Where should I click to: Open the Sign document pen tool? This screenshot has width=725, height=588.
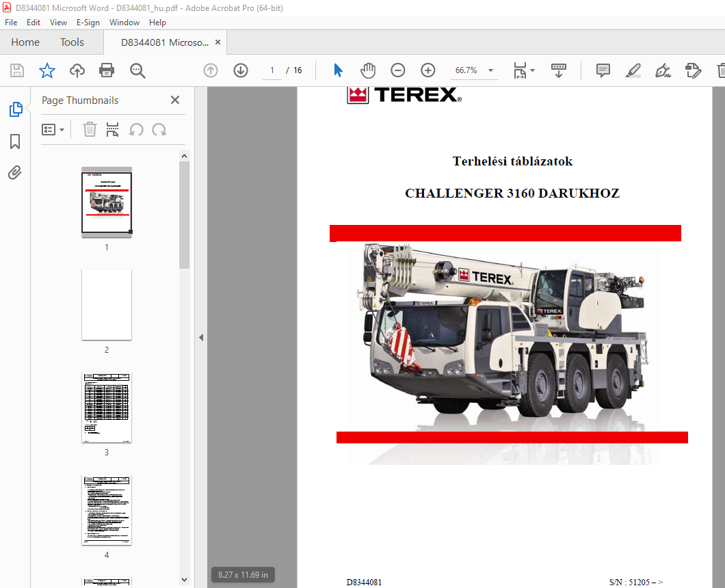click(x=663, y=70)
